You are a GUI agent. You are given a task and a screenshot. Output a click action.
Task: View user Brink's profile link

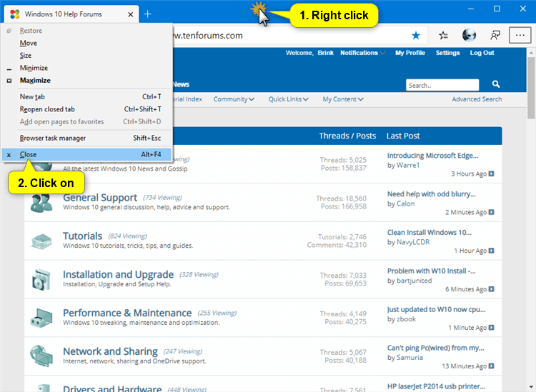tap(325, 53)
